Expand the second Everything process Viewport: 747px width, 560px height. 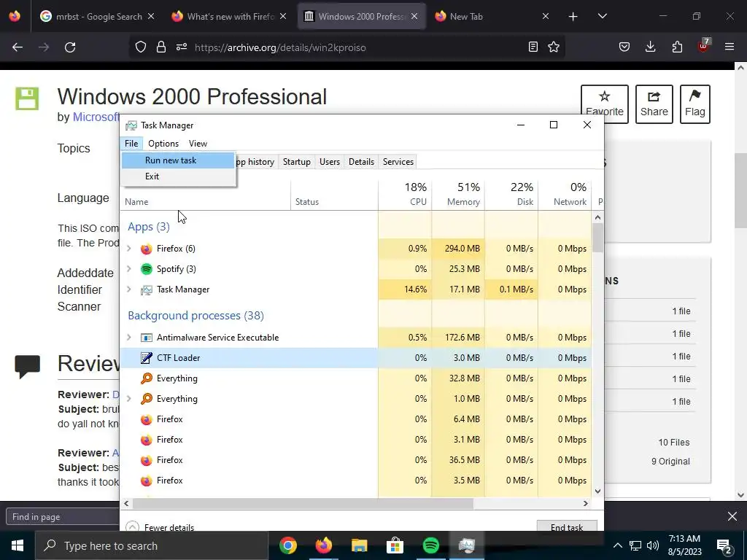pos(128,399)
